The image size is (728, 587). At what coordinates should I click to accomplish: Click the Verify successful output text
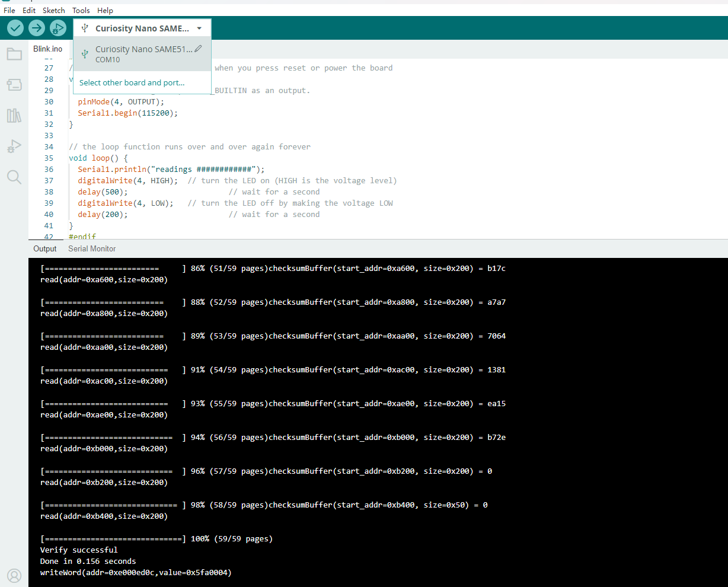click(79, 550)
